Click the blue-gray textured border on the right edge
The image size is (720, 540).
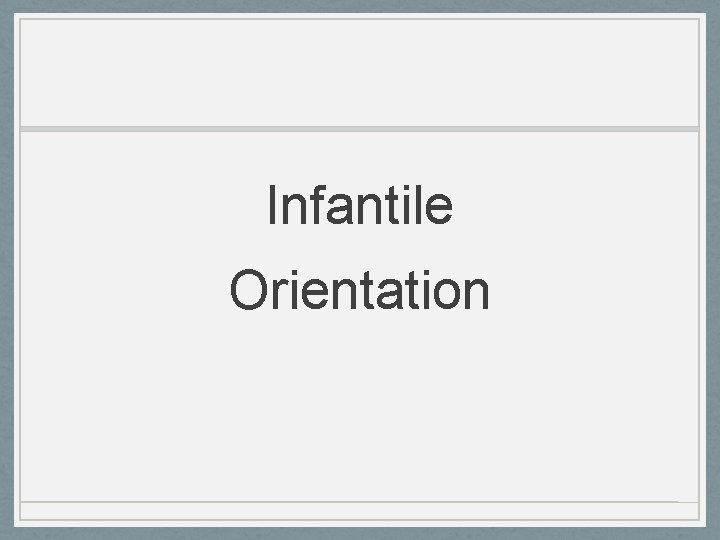tap(712, 270)
